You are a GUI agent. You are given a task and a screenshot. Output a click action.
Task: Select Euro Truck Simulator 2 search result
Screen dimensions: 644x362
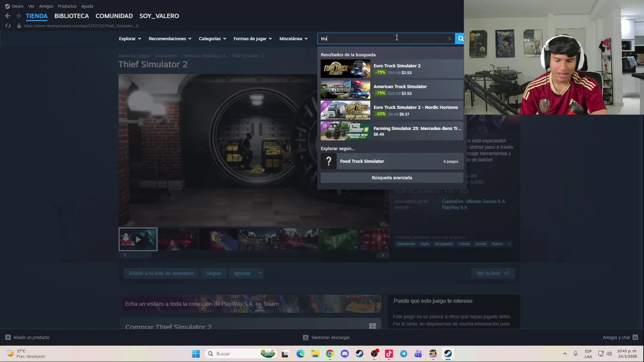pyautogui.click(x=391, y=69)
